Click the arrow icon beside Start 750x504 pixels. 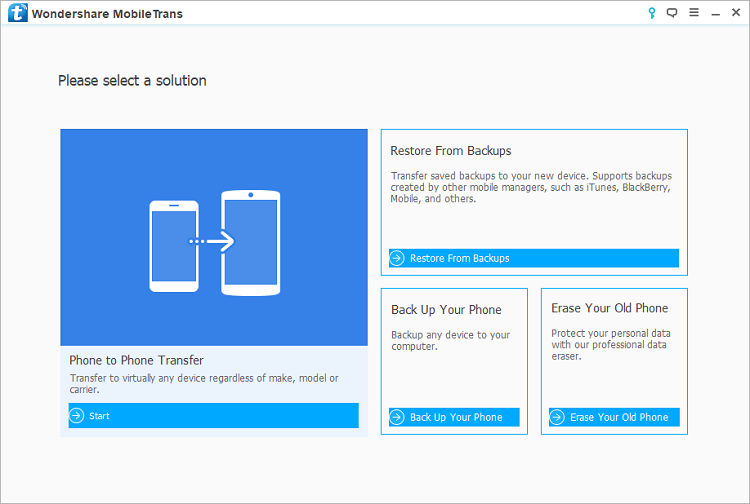[x=77, y=416]
